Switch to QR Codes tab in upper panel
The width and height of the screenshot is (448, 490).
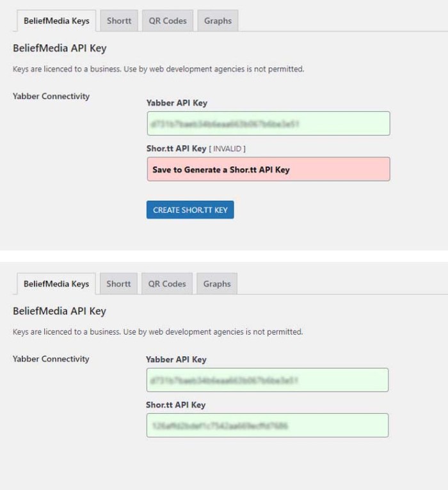[168, 20]
